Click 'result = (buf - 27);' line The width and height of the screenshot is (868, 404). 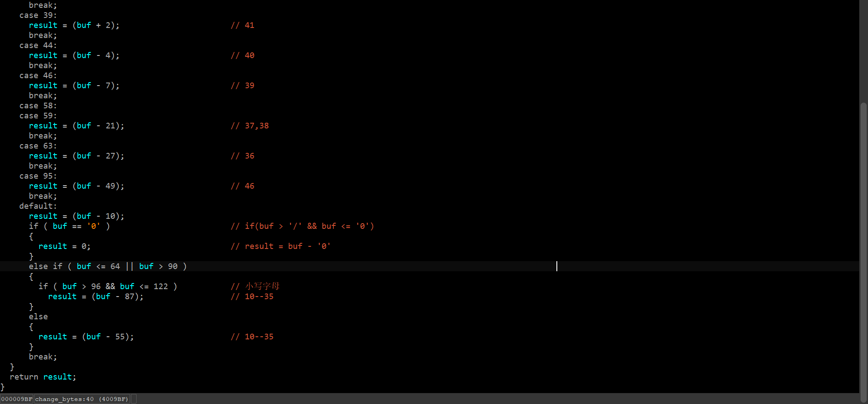coord(76,156)
